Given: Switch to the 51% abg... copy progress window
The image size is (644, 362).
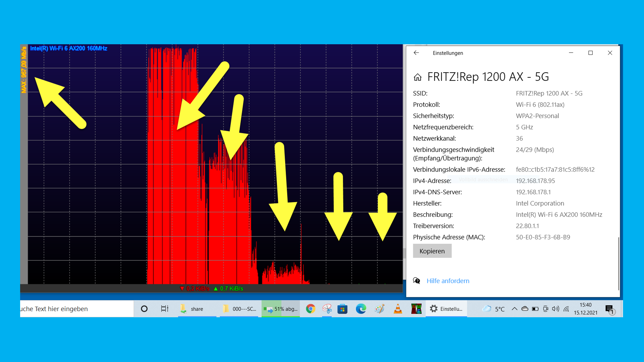Looking at the screenshot, I should coord(281,309).
